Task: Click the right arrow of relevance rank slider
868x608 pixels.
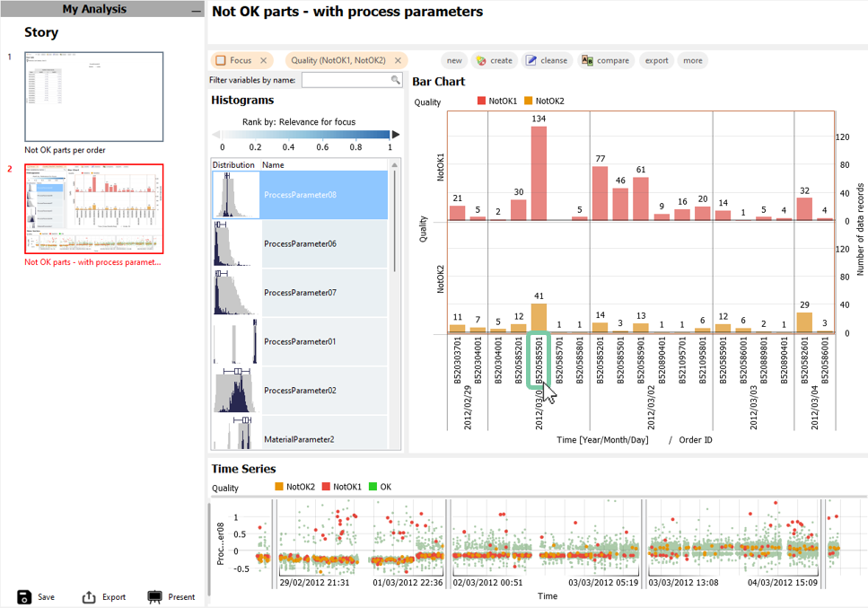Action: point(395,134)
